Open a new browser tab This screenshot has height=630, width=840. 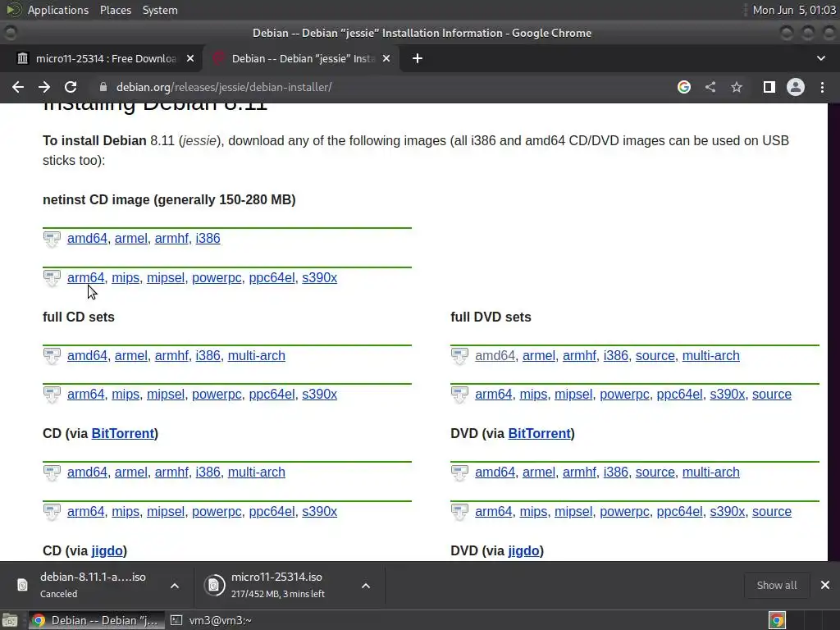418,58
